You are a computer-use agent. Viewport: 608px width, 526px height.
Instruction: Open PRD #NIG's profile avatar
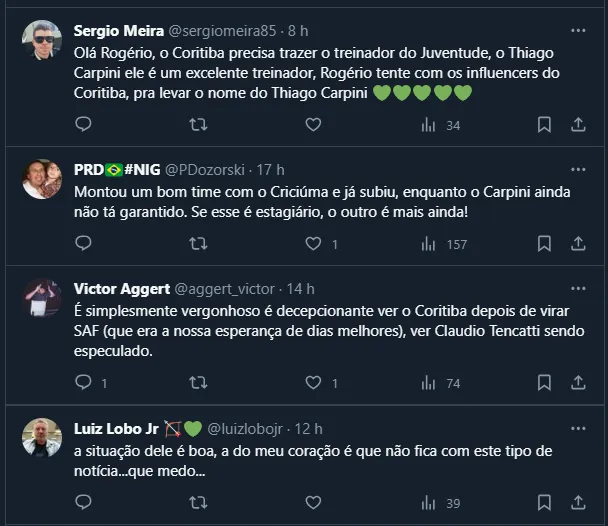42,178
